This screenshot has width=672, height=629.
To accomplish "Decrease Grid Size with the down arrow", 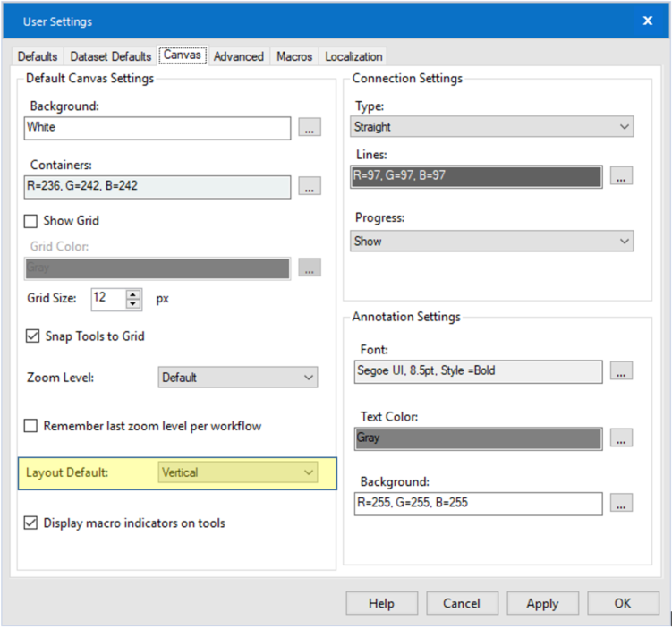I will pos(133,304).
